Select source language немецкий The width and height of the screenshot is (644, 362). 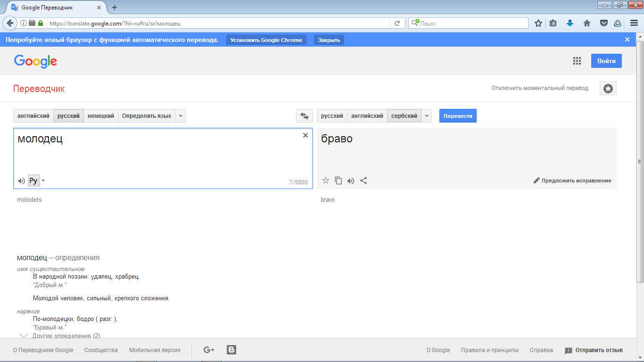101,116
